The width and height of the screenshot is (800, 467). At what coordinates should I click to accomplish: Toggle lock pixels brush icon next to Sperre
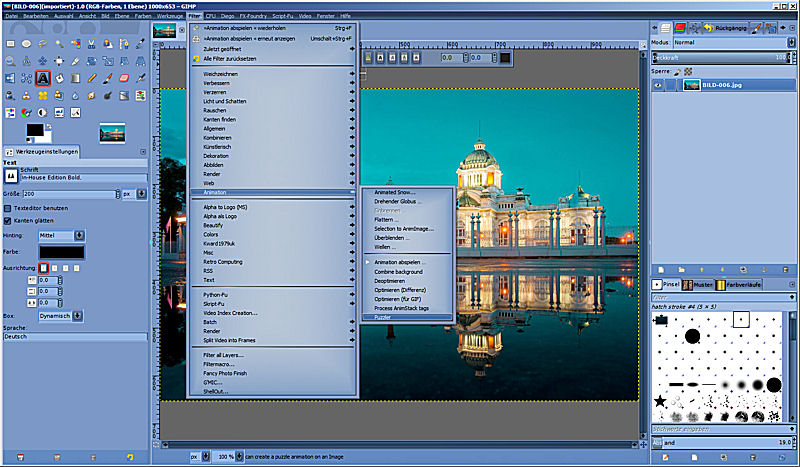point(678,72)
